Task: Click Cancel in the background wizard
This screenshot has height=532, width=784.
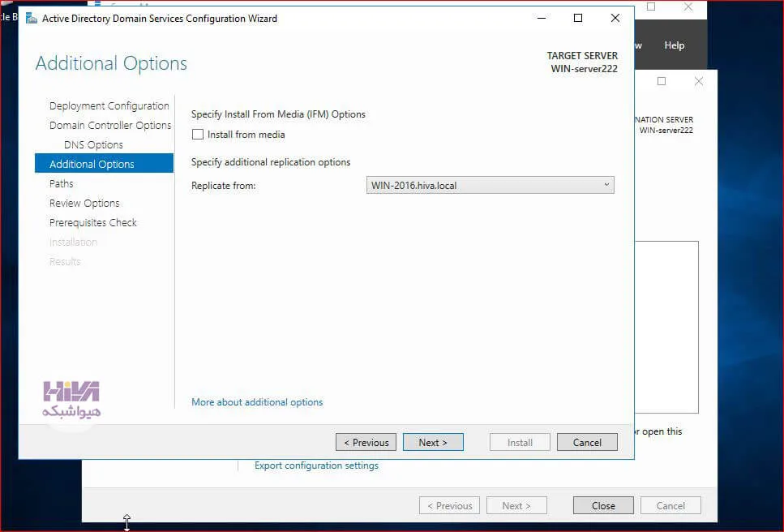Action: (670, 505)
